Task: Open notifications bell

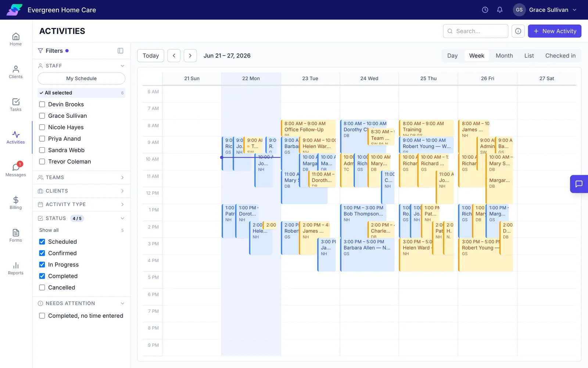Action: 500,10
